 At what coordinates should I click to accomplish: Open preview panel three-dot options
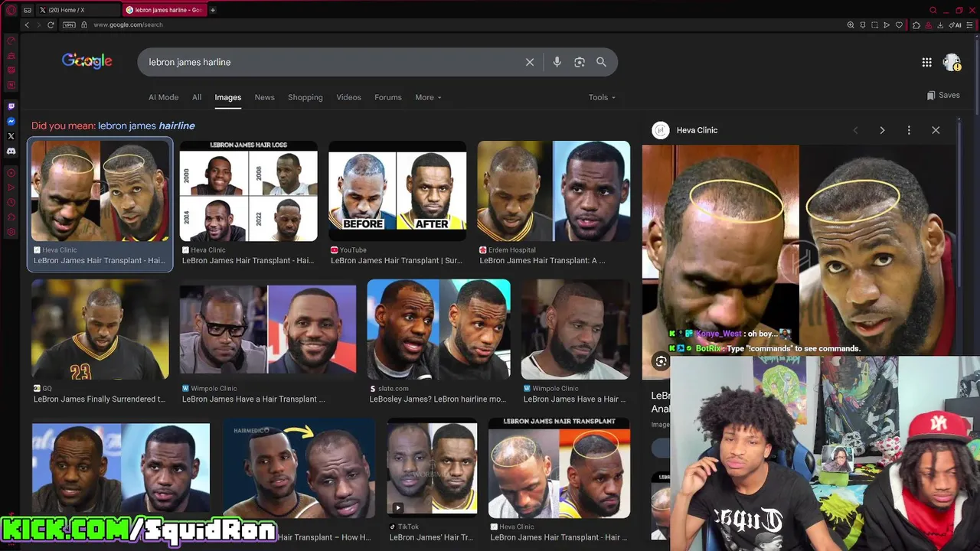coord(909,130)
